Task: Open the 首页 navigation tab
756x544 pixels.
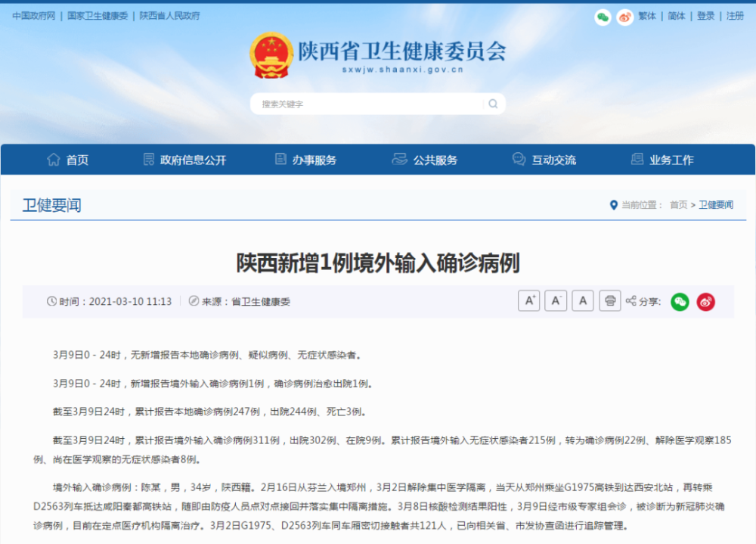Action: tap(68, 160)
